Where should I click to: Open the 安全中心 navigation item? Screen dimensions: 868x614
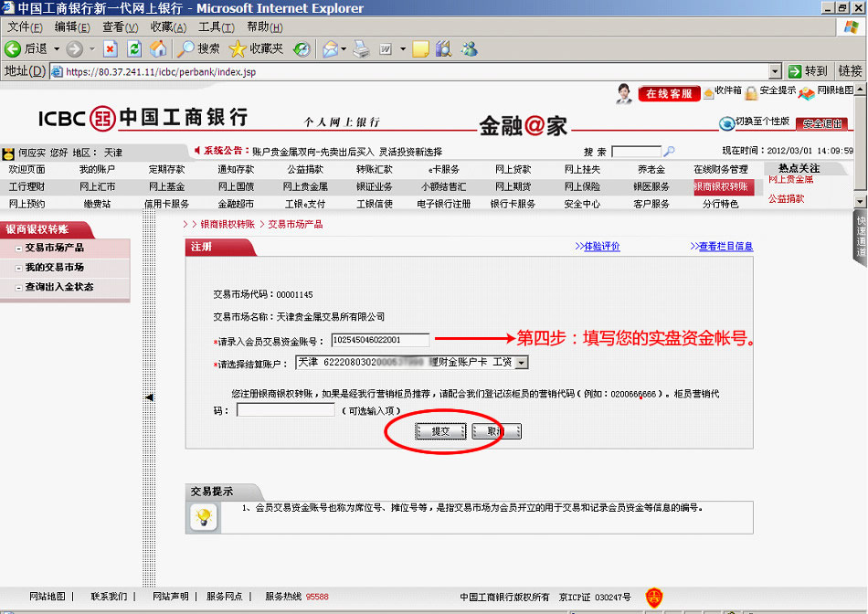click(582, 204)
